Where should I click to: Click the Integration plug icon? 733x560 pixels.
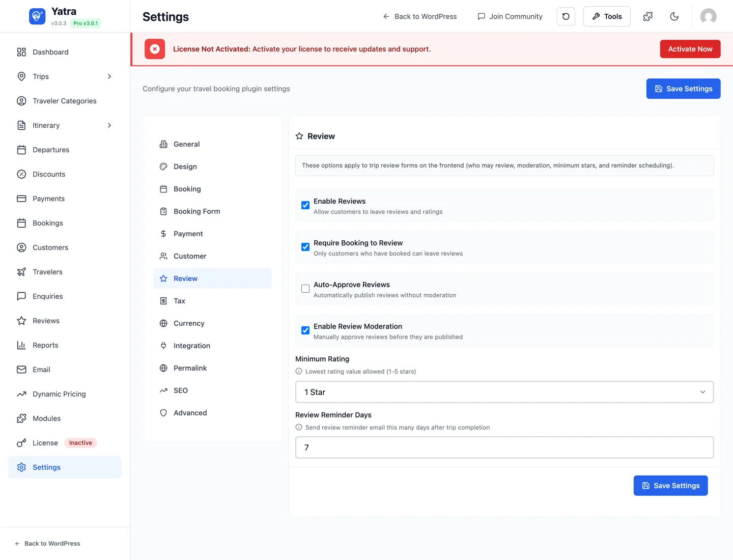coord(163,346)
